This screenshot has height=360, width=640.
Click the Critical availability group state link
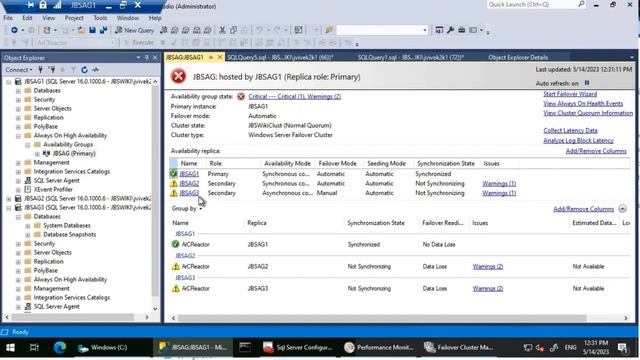(294, 96)
